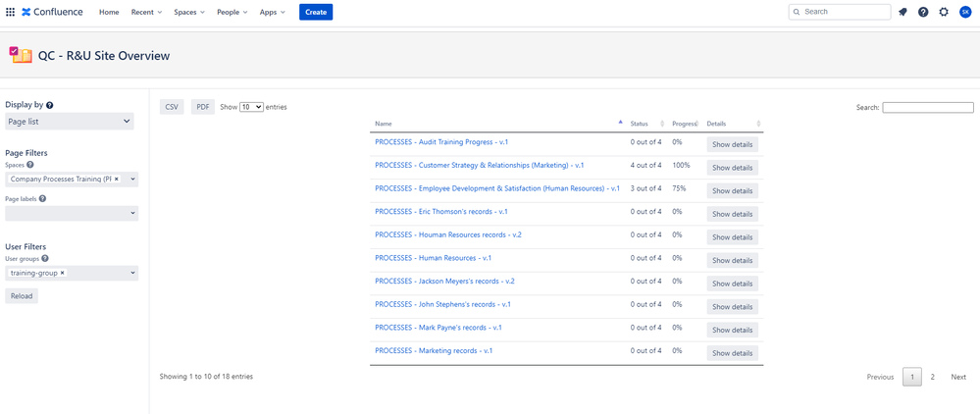Open Marketing records v.1 link
980x414 pixels.
tap(434, 350)
